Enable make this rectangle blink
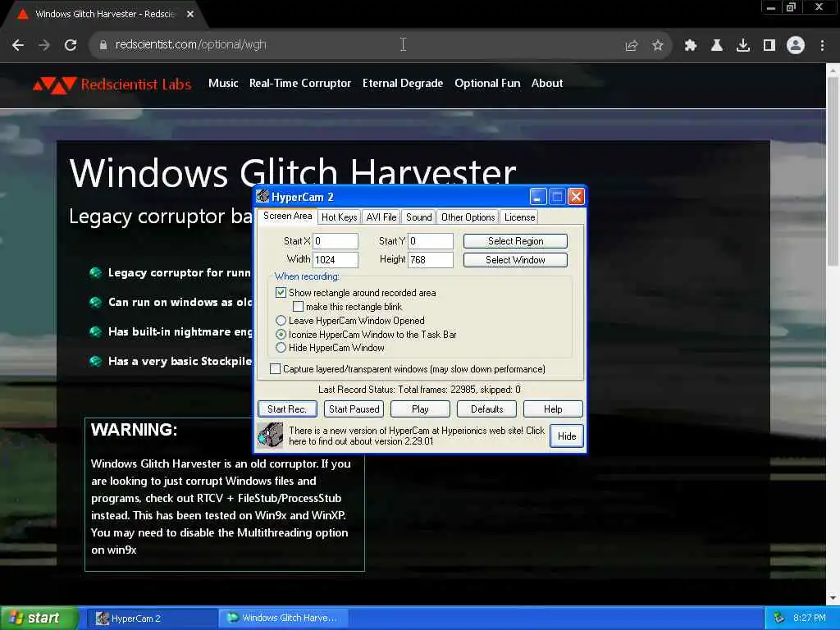The height and width of the screenshot is (630, 840). [299, 307]
